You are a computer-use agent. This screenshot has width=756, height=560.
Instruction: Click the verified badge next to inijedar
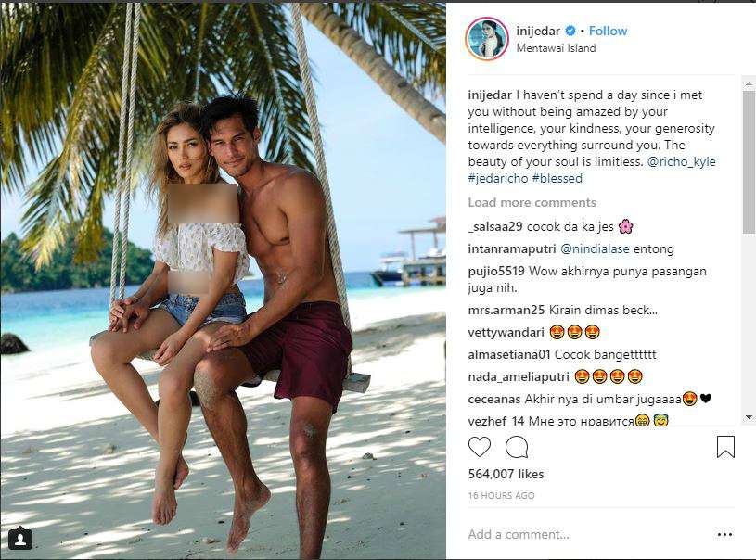(x=570, y=31)
